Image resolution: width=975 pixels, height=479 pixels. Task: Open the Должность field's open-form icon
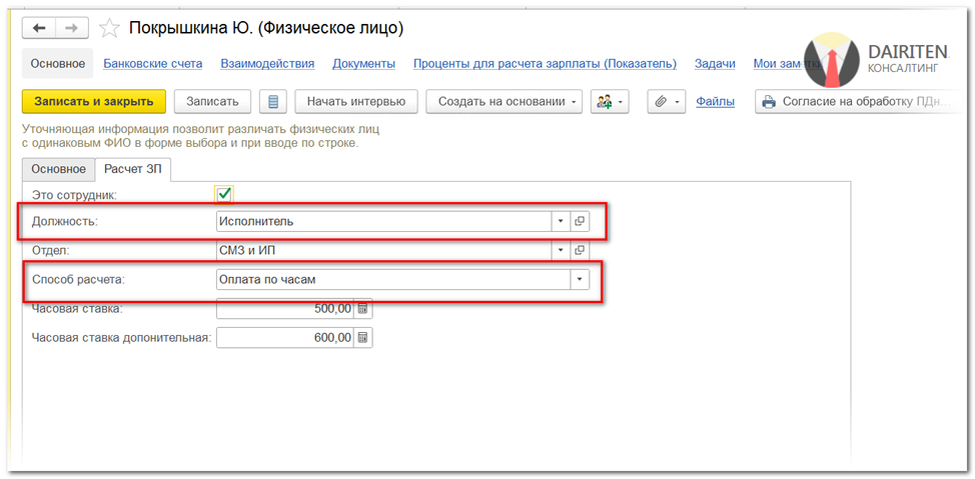click(580, 221)
